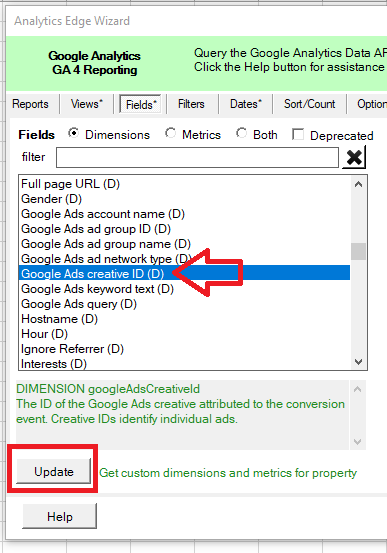
Task: Click the fields list scroll up arrow
Action: (358, 184)
